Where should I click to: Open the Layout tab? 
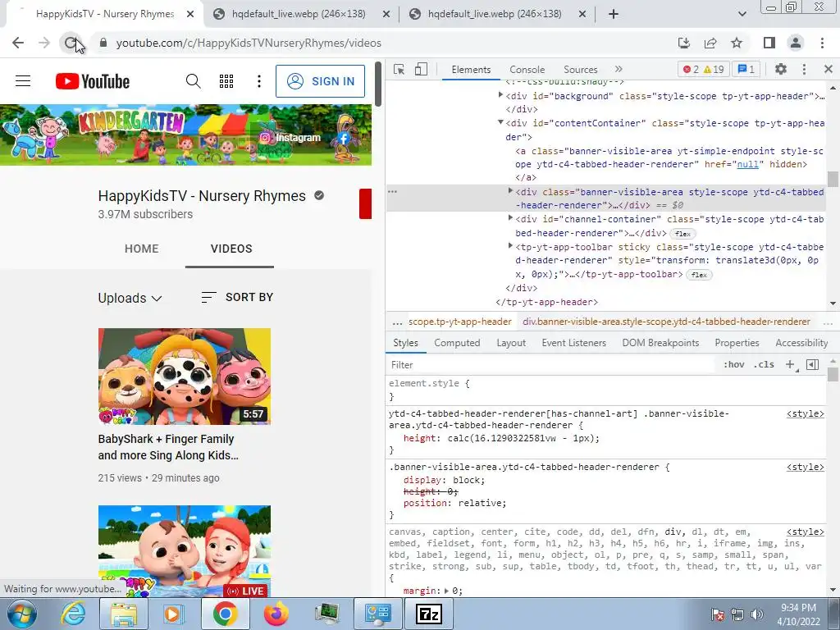(x=511, y=343)
